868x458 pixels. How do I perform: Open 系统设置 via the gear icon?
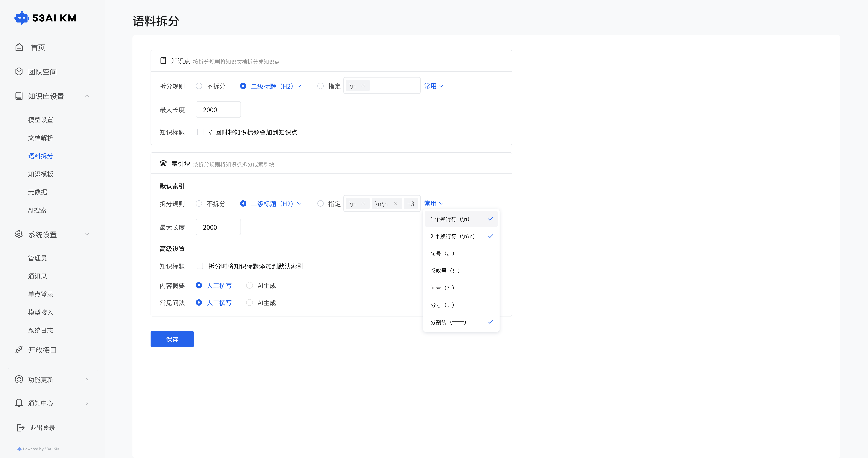(x=19, y=235)
